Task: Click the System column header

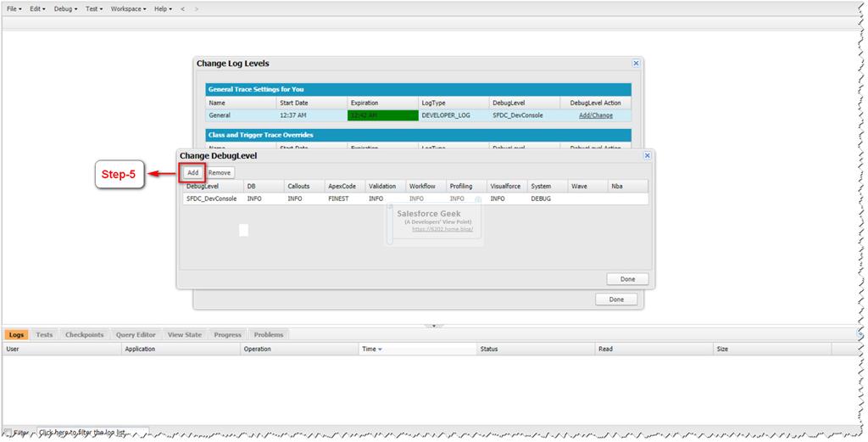Action: 547,186
